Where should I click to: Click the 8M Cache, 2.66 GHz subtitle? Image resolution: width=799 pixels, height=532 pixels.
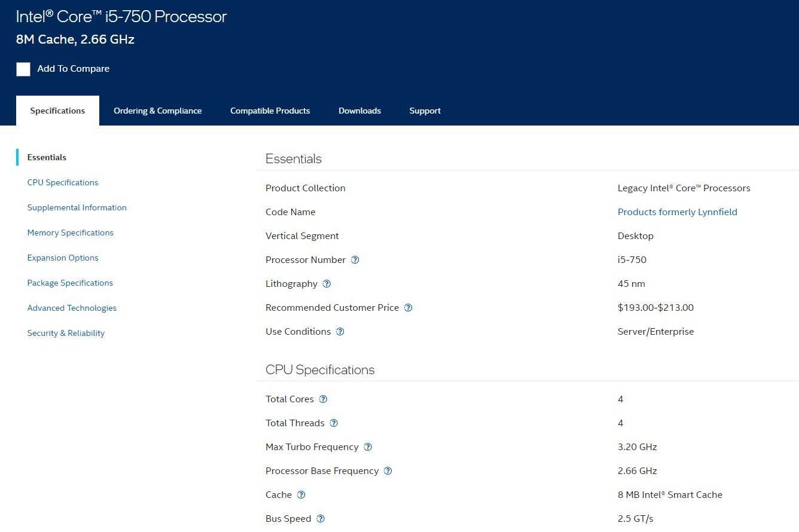[x=75, y=39]
